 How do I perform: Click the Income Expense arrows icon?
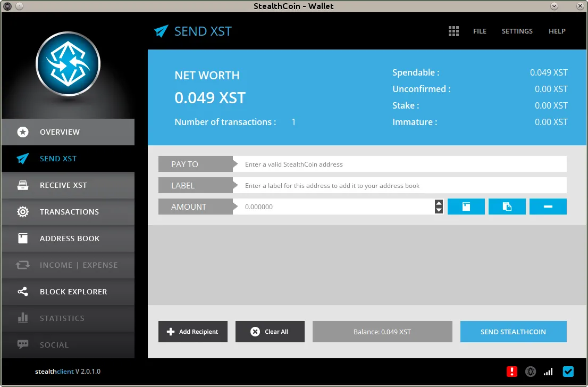click(x=23, y=265)
